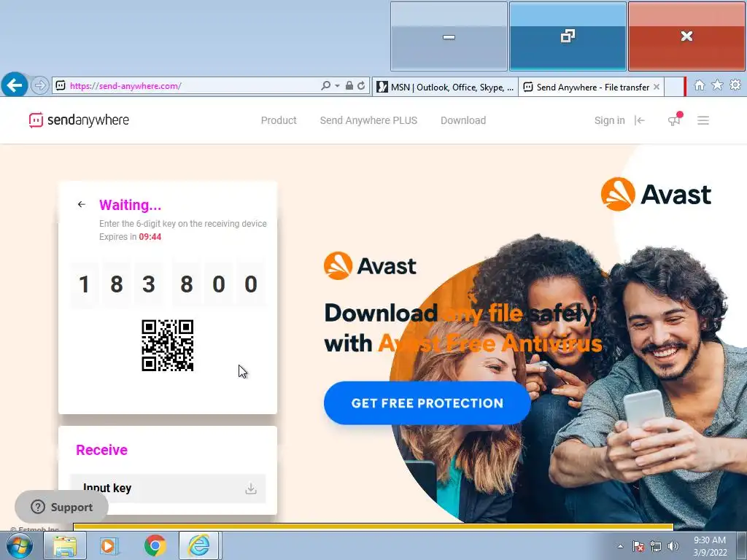
Task: Click the network tray icon
Action: click(656, 546)
